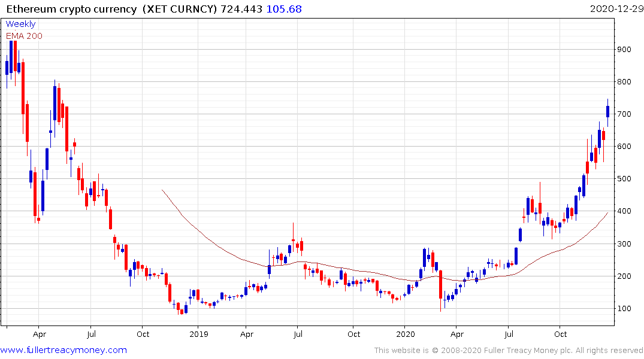Click the red EMA 200 line's right end
The width and height of the screenshot is (644, 359).
(607, 213)
